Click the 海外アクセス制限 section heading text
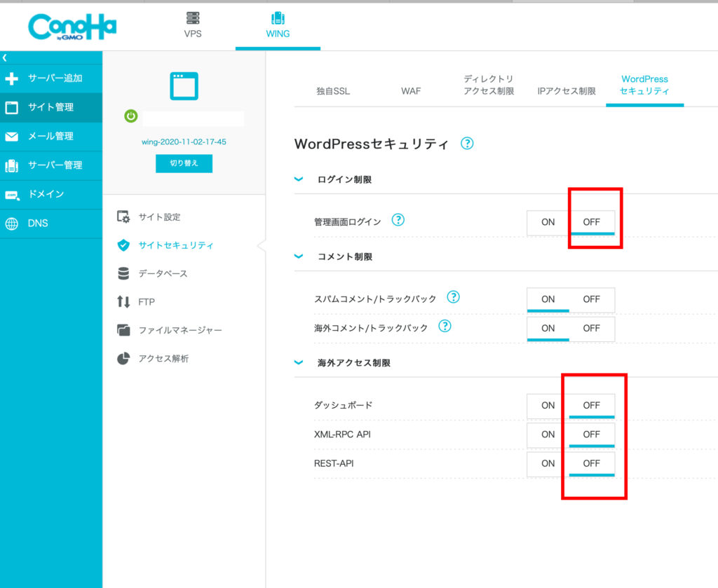Viewport: 718px width, 588px height. tap(354, 363)
